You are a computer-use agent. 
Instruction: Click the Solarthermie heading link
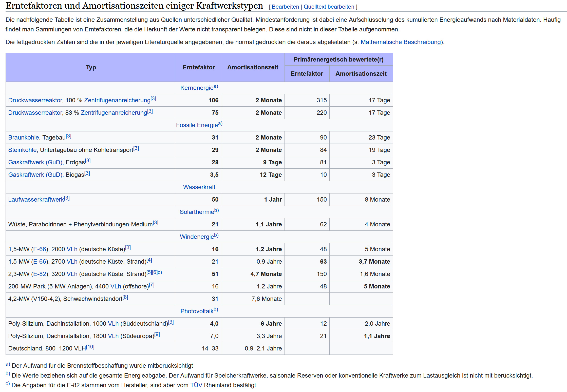point(197,212)
